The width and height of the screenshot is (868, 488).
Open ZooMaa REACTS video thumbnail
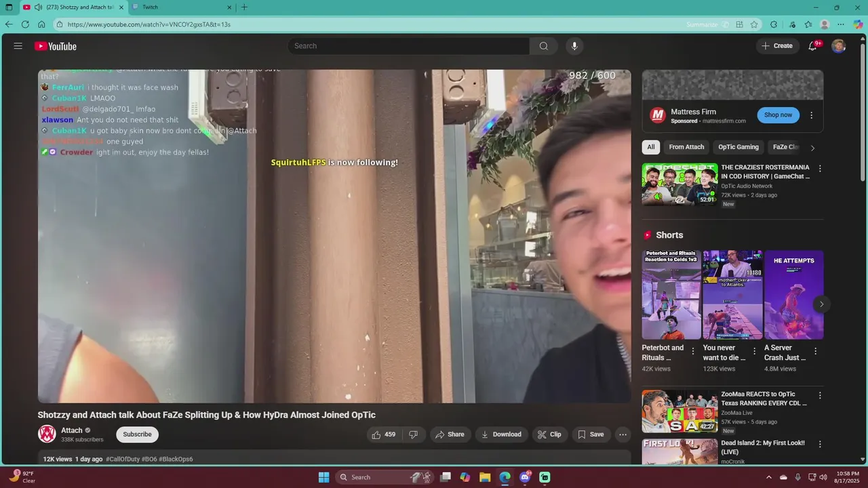click(679, 411)
